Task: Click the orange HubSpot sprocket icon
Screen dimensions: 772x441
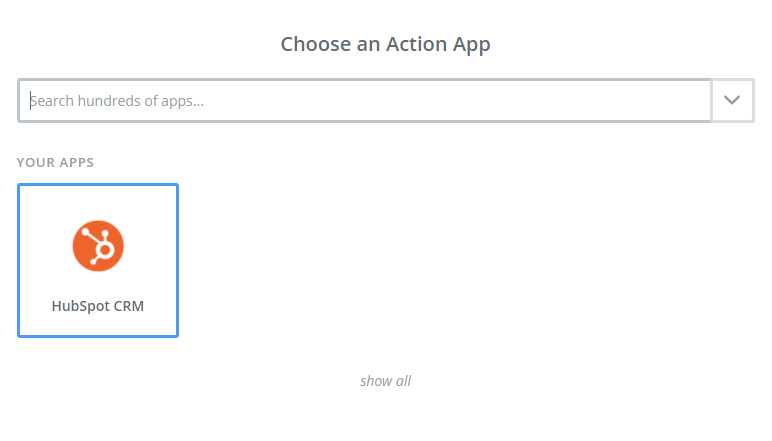Action: (98, 246)
